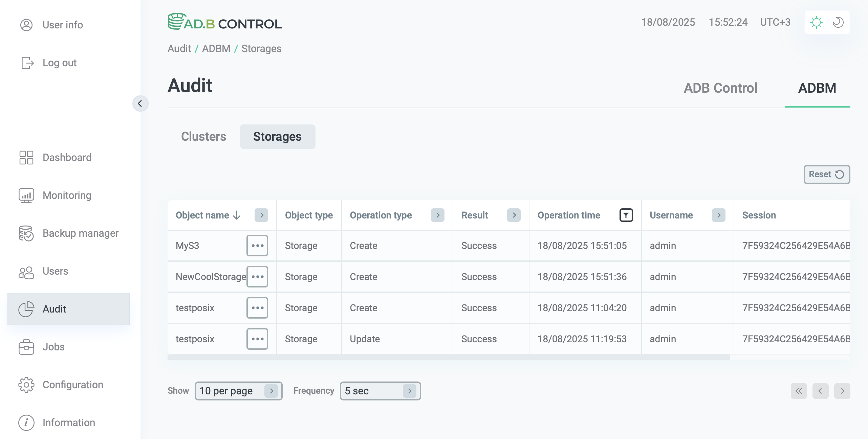Viewport: 868px width, 439px height.
Task: Click the Log out link
Action: pyautogui.click(x=59, y=63)
